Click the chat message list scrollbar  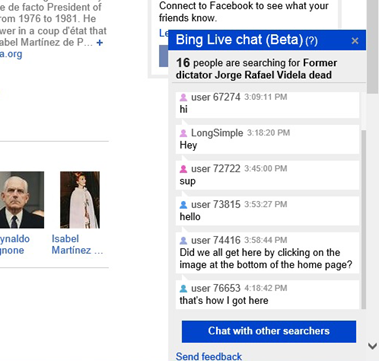point(363,219)
